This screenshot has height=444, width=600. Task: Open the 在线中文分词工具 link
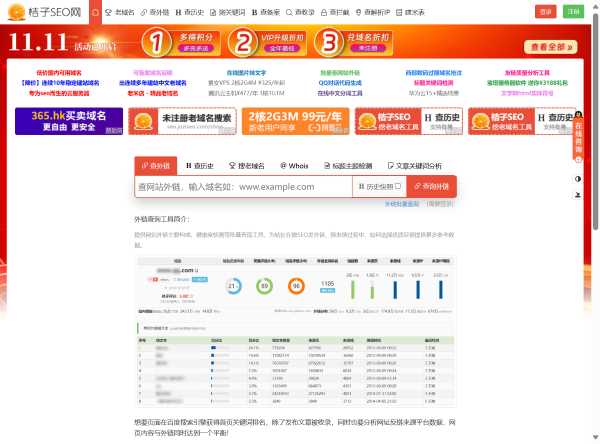click(340, 93)
